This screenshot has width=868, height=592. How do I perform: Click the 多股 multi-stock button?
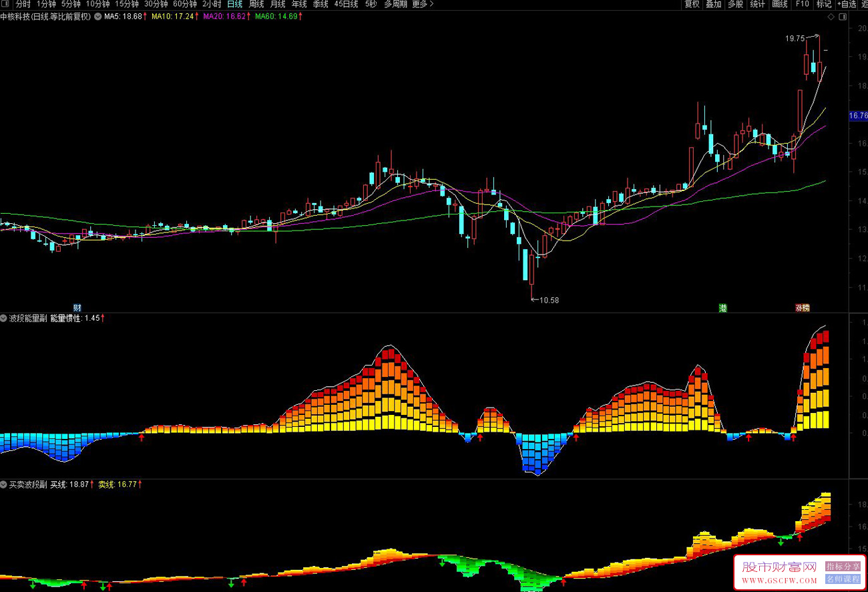[x=735, y=4]
